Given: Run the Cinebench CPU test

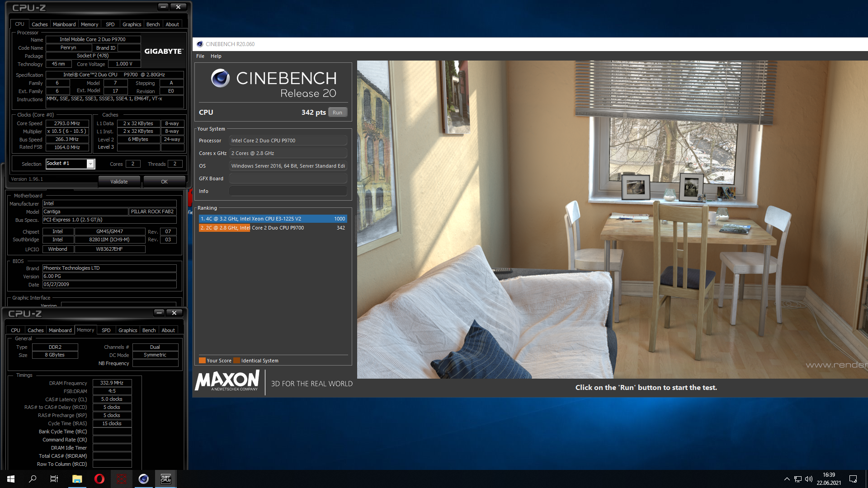Looking at the screenshot, I should click(x=337, y=113).
